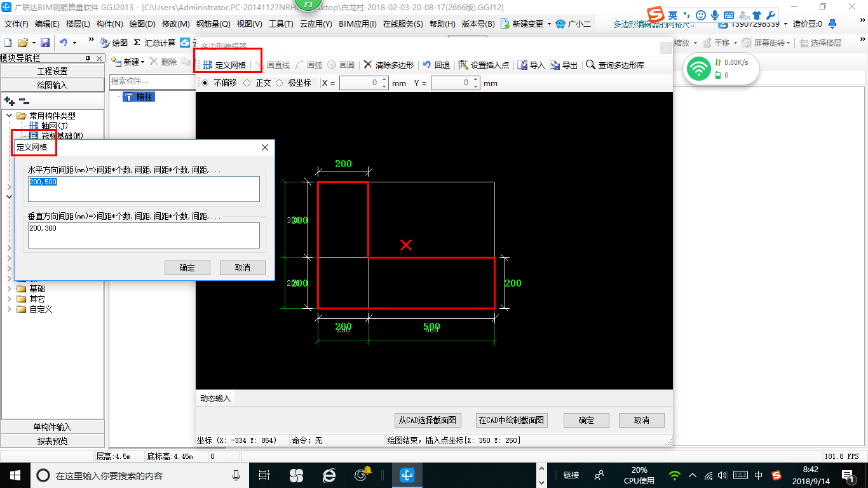Click the 搜索构件 search box
868x488 pixels.
[x=152, y=81]
